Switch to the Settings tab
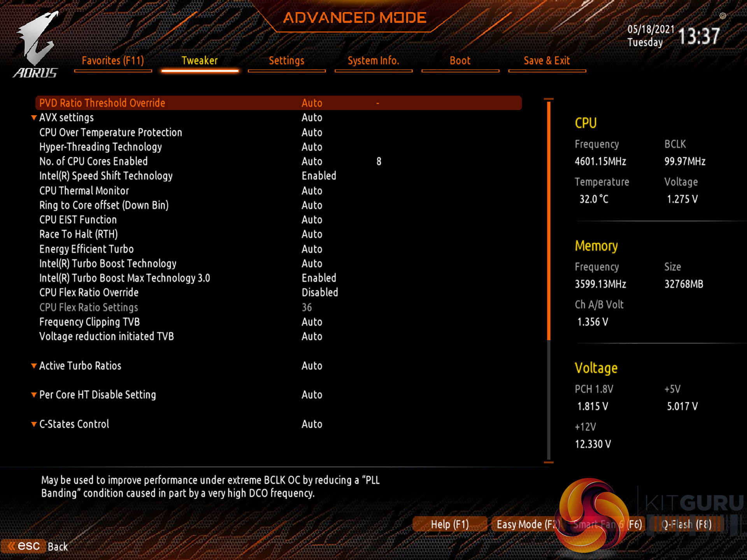 point(286,61)
